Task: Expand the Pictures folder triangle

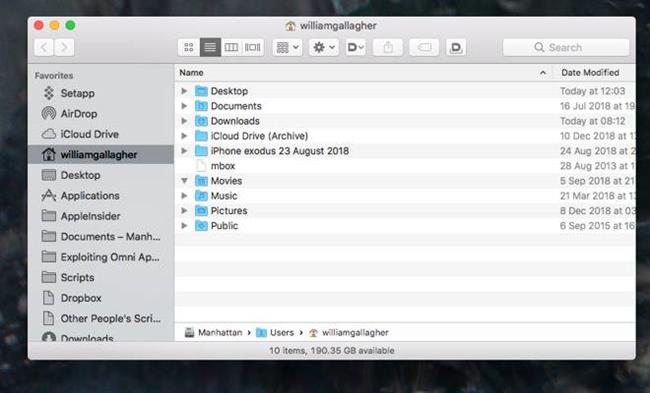Action: pyautogui.click(x=184, y=211)
